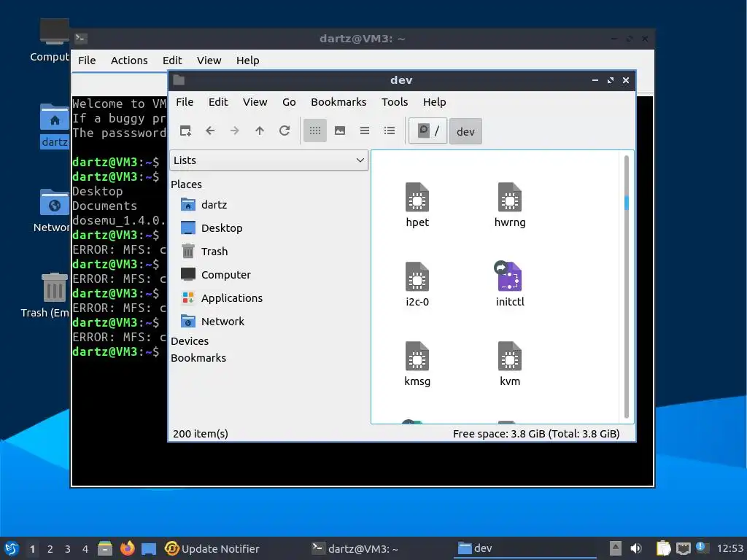This screenshot has height=560, width=747.
Task: Reload the dev folder listing
Action: [285, 131]
